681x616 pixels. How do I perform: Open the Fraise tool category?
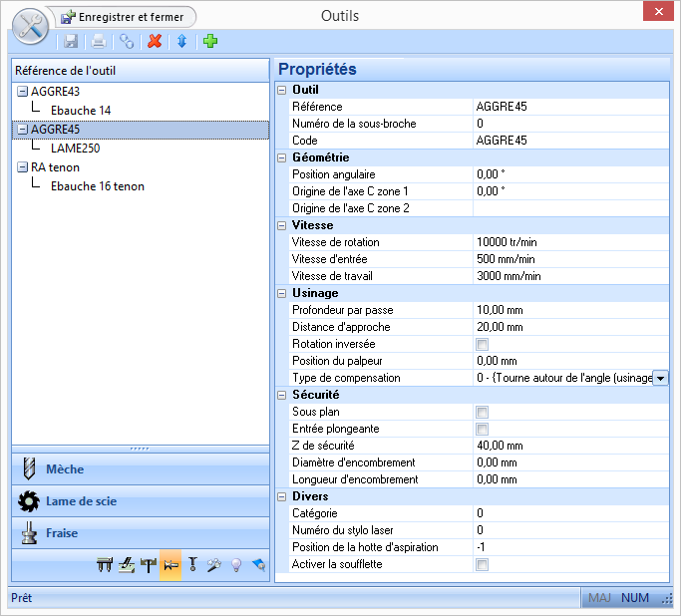coord(141,533)
